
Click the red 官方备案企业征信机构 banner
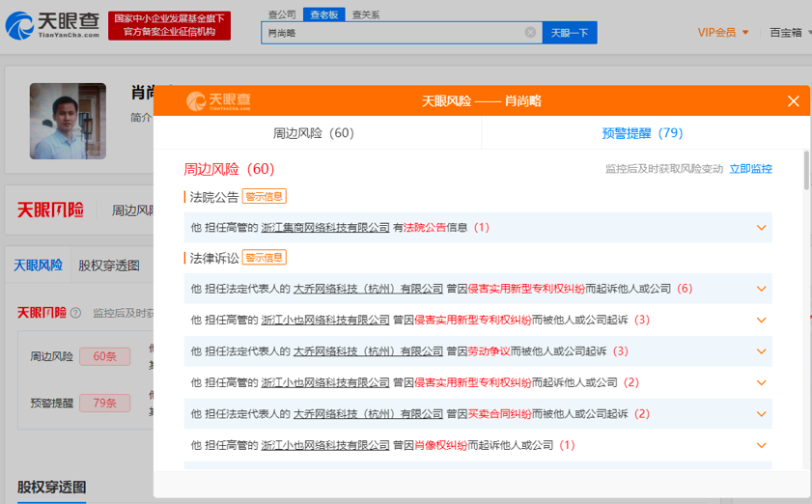tap(169, 25)
